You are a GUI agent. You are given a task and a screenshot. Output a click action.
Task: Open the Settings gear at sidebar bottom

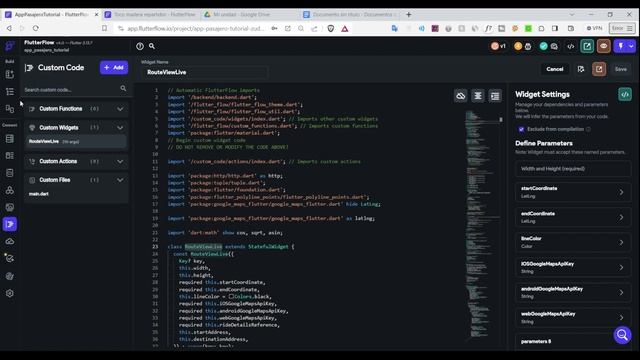pos(10,293)
